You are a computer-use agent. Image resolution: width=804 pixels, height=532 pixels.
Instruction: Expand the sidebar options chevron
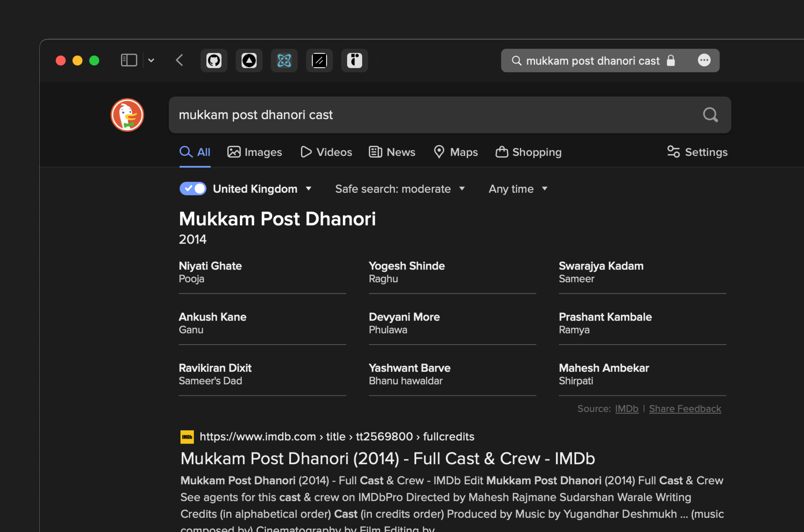pyautogui.click(x=152, y=60)
